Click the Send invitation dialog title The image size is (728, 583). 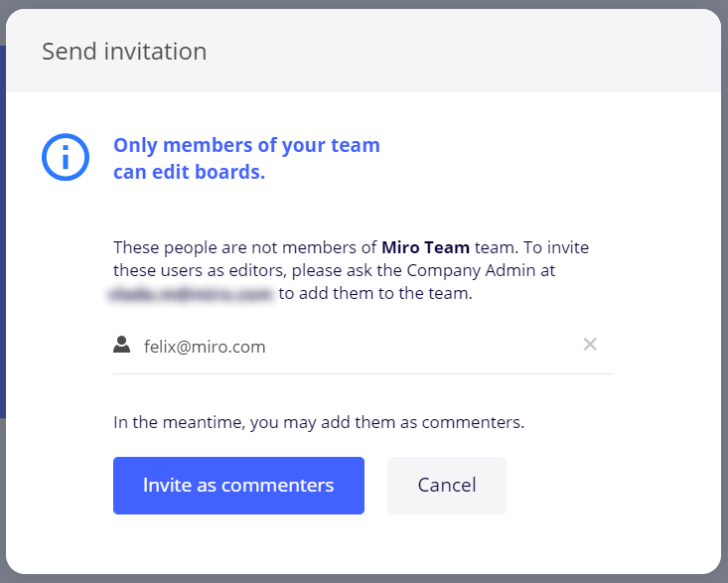124,52
